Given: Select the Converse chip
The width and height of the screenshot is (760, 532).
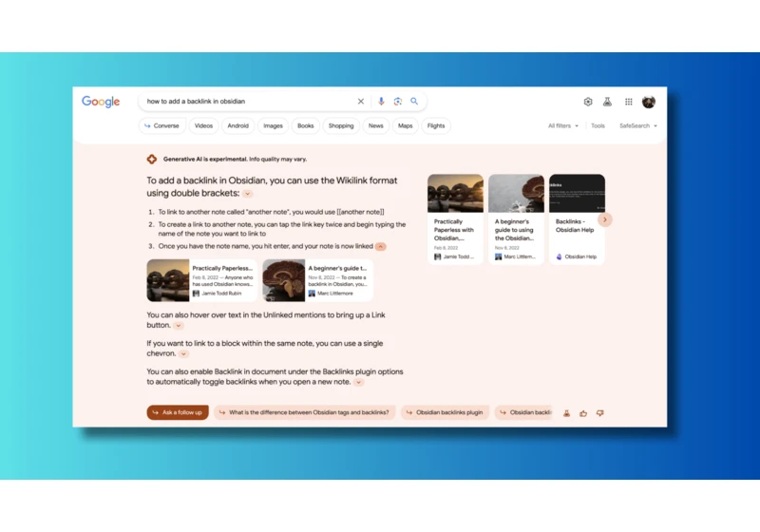Looking at the screenshot, I should point(161,126).
